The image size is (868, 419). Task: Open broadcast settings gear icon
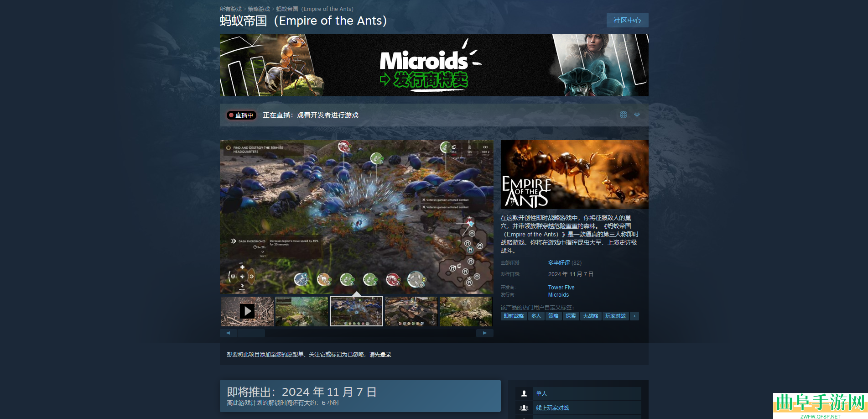pos(623,115)
